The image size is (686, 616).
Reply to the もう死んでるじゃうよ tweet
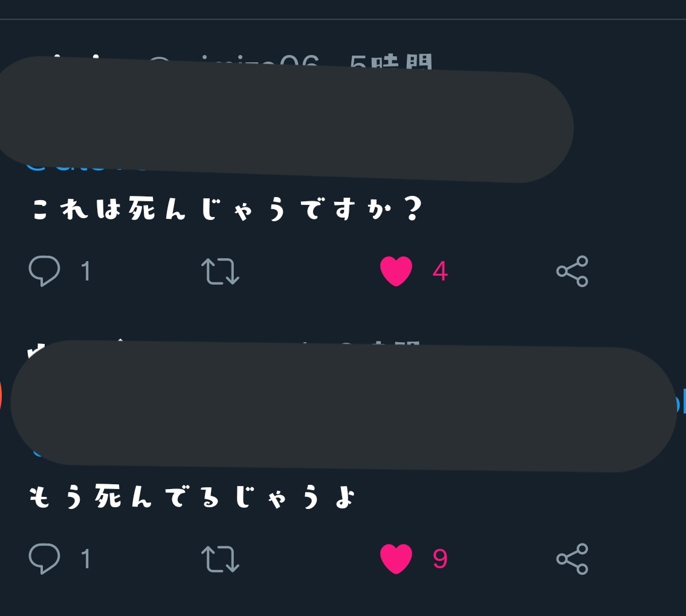(x=44, y=559)
